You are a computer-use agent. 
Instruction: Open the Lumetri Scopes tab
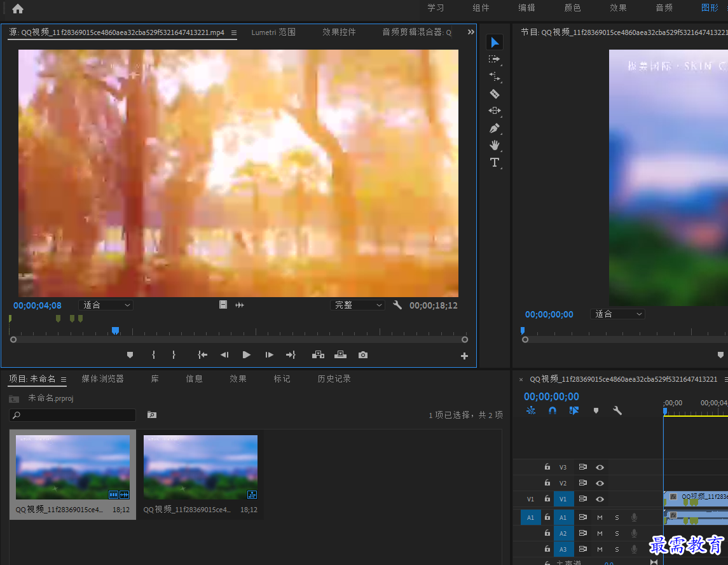point(273,32)
